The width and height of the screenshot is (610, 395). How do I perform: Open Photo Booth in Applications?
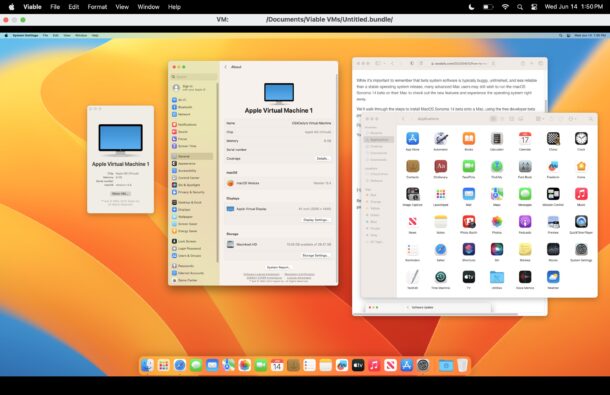click(x=469, y=222)
